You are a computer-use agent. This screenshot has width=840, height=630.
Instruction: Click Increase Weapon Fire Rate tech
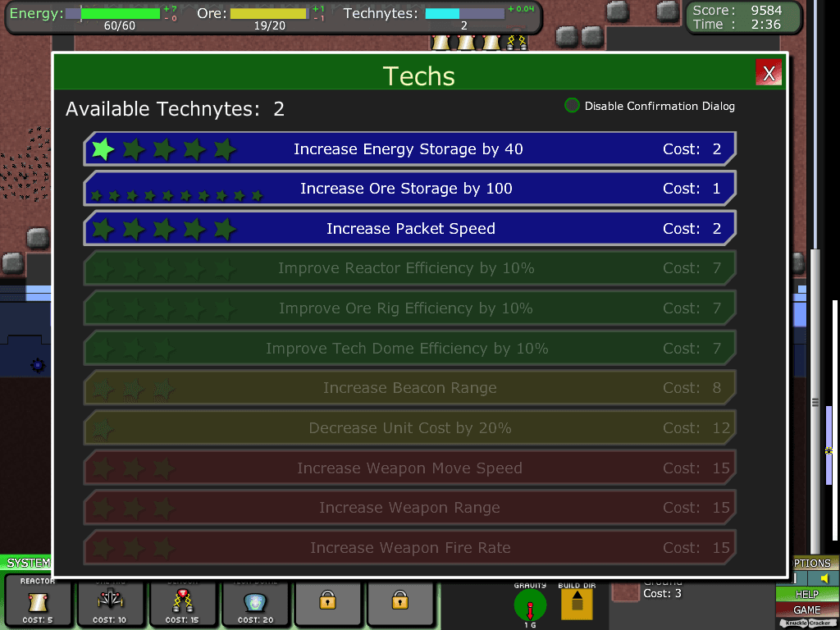click(x=410, y=547)
